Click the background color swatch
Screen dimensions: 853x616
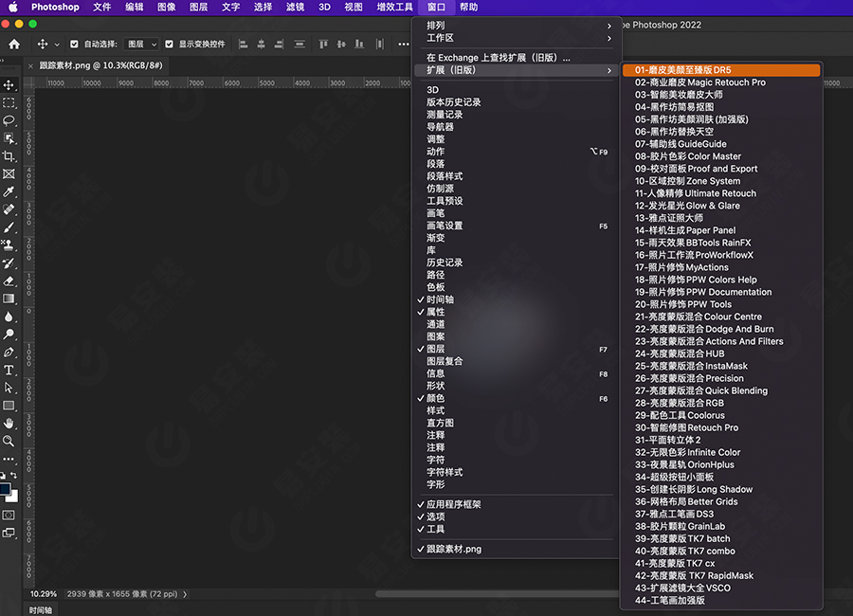pyautogui.click(x=13, y=497)
